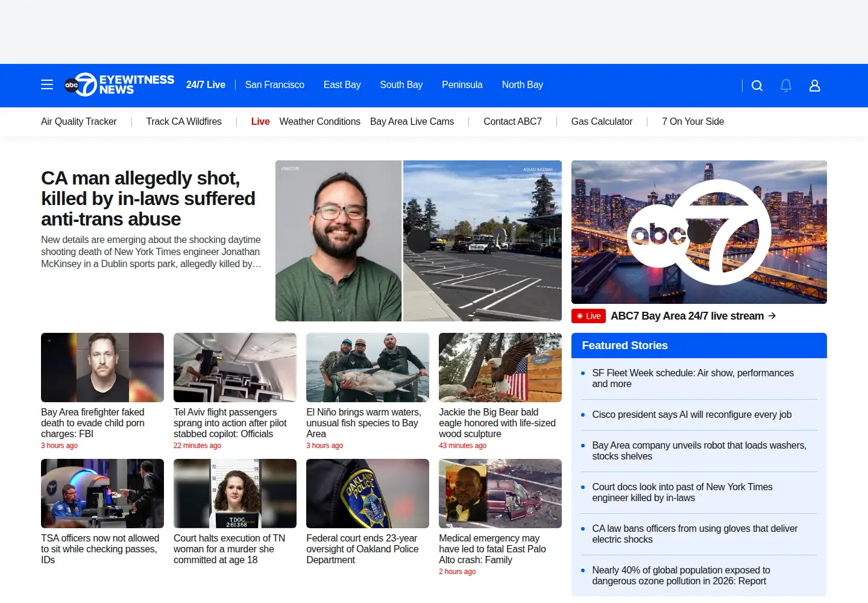Play the ABC7 Bay Area live stream image
This screenshot has height=603, width=868.
tap(699, 232)
